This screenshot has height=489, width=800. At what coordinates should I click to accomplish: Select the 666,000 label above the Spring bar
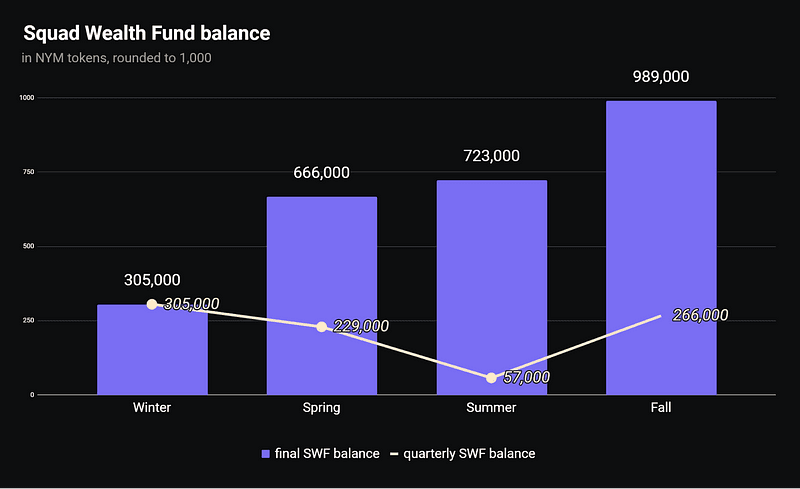tap(321, 173)
